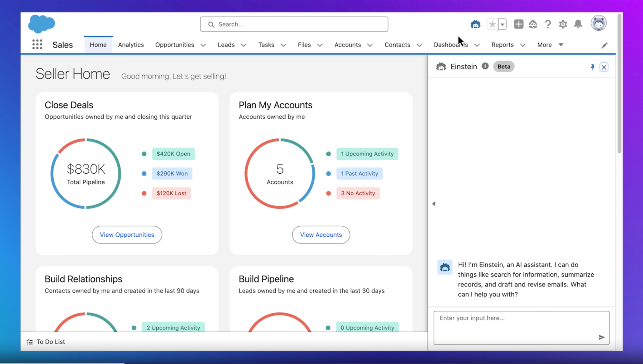Pin the Einstein panel
643x364 pixels.
point(592,67)
